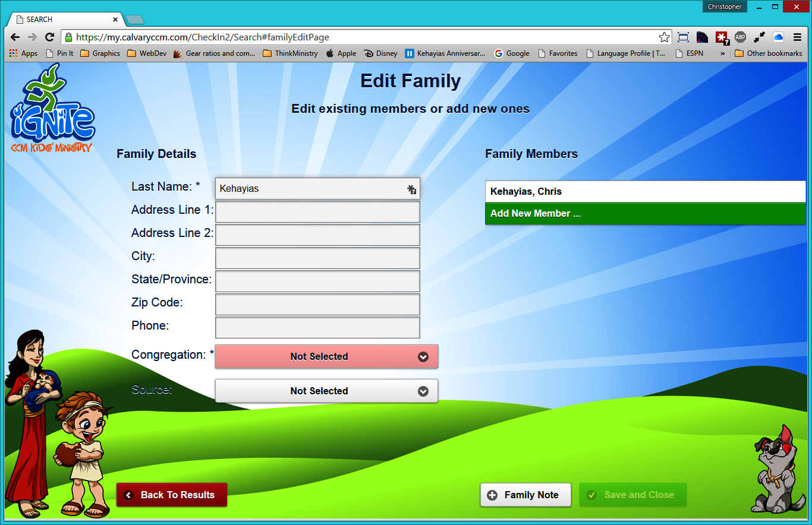Open the ThinkMinistry bookmark
812x525 pixels.
click(291, 53)
